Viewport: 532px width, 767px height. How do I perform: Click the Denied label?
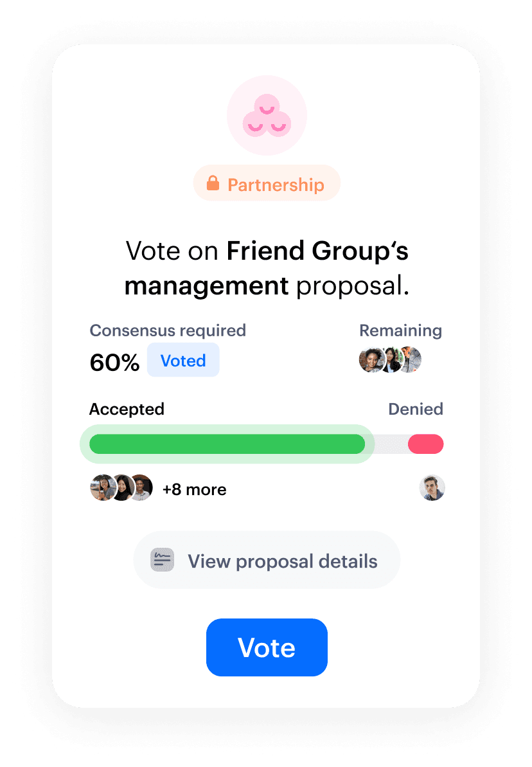(416, 409)
